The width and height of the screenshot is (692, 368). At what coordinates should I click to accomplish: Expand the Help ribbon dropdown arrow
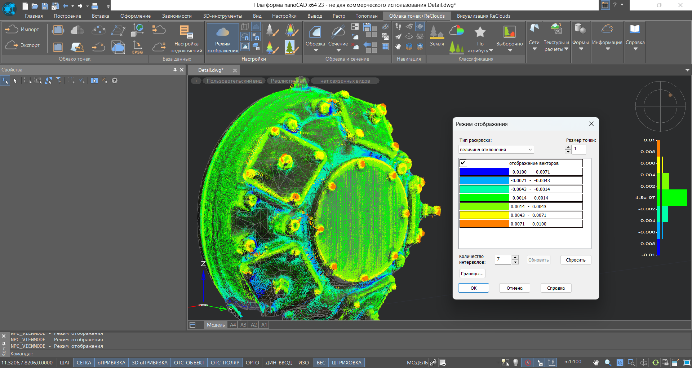click(635, 49)
